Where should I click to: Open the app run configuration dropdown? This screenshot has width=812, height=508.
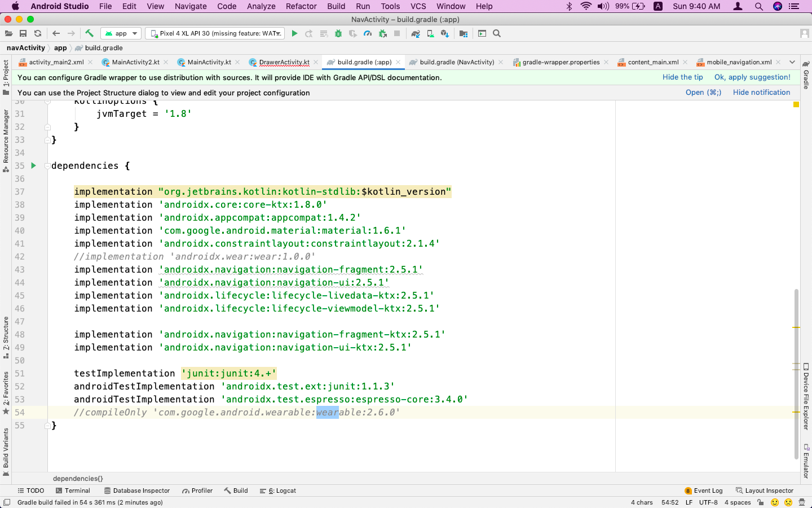121,34
